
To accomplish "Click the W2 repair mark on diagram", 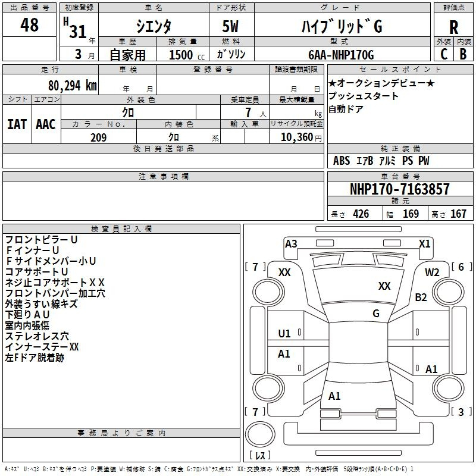I will point(432,272).
